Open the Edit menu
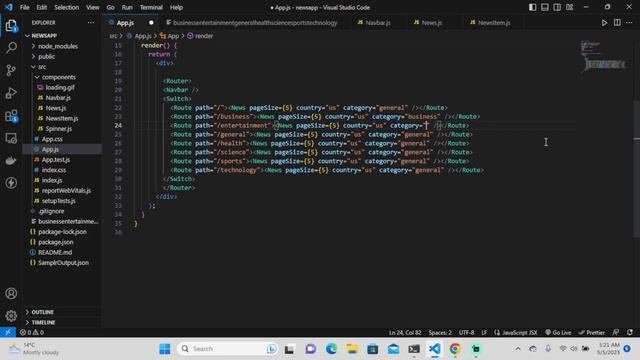 point(42,7)
